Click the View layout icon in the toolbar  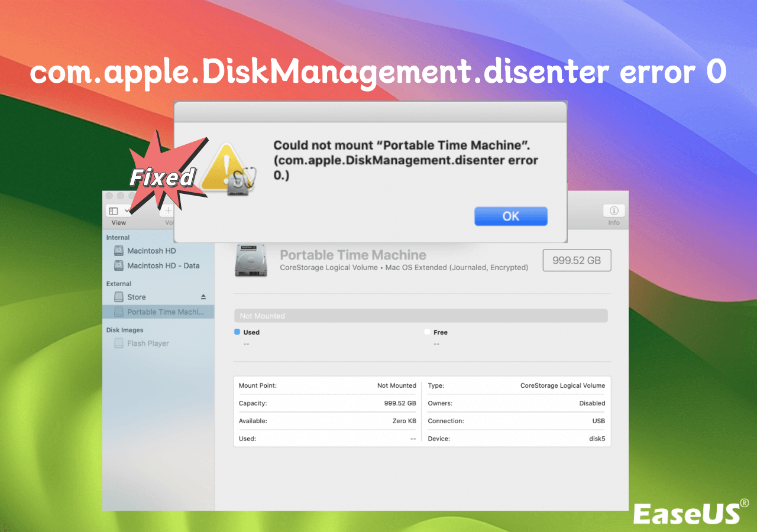(113, 210)
